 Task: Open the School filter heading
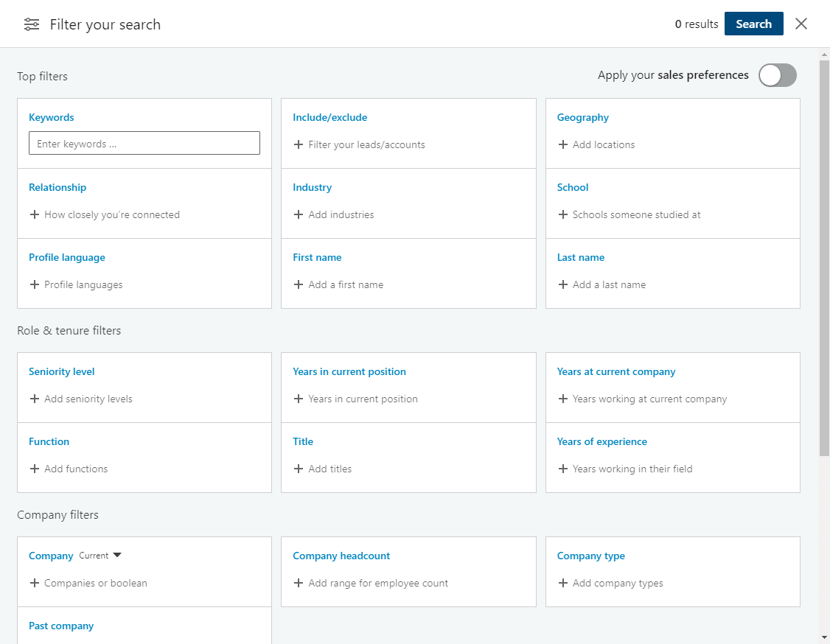click(x=572, y=187)
